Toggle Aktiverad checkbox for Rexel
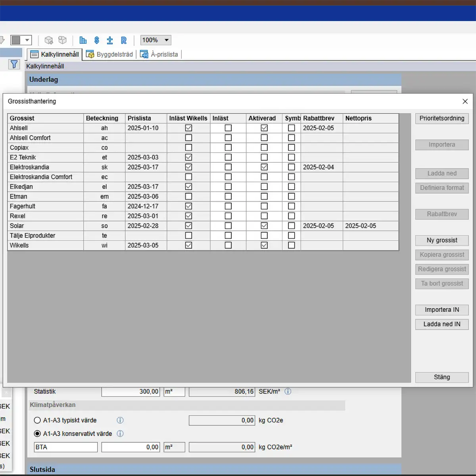Image resolution: width=476 pixels, height=476 pixels. (x=264, y=216)
